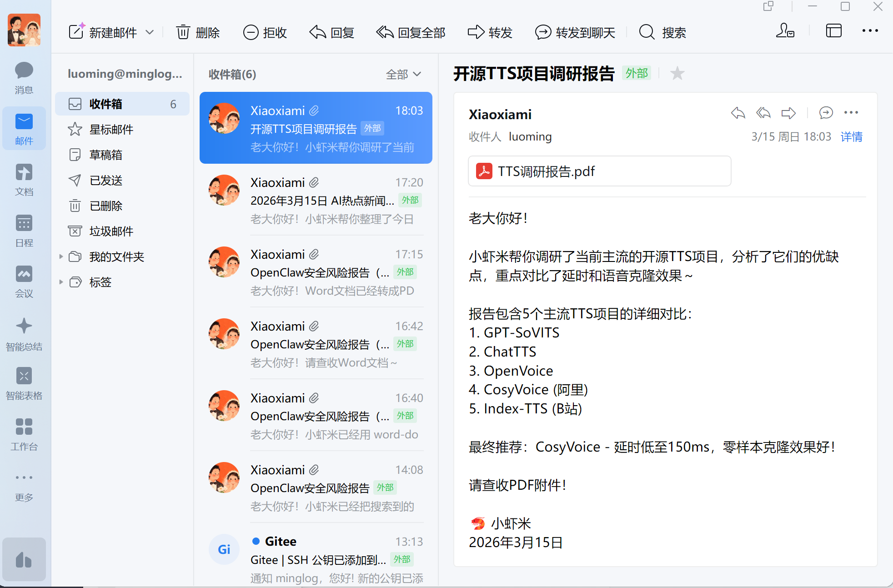
Task: Expand the 标签 tree item
Action: pyautogui.click(x=61, y=282)
